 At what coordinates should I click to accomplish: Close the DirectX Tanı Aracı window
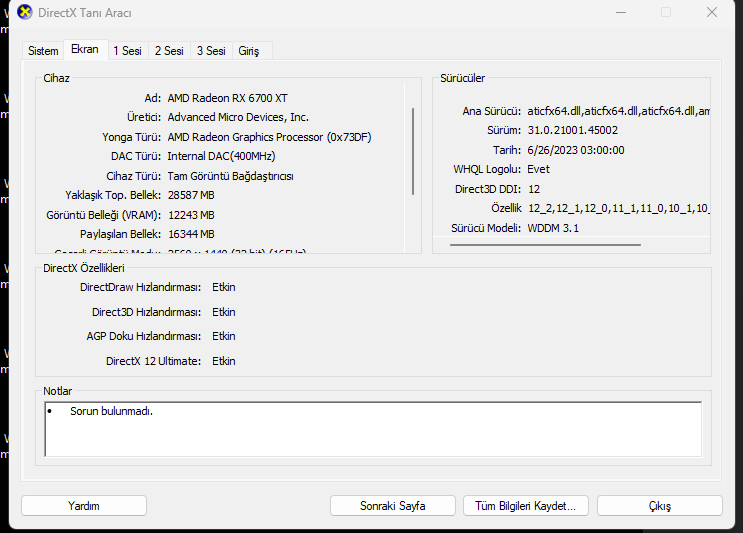[712, 12]
